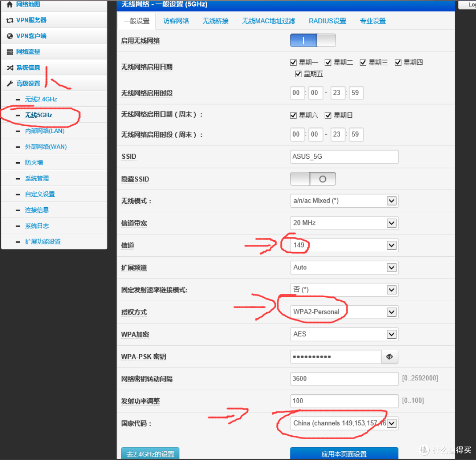The width and height of the screenshot is (476, 460).
Task: Uncheck the 星期三 checkbox
Action: coord(363,63)
